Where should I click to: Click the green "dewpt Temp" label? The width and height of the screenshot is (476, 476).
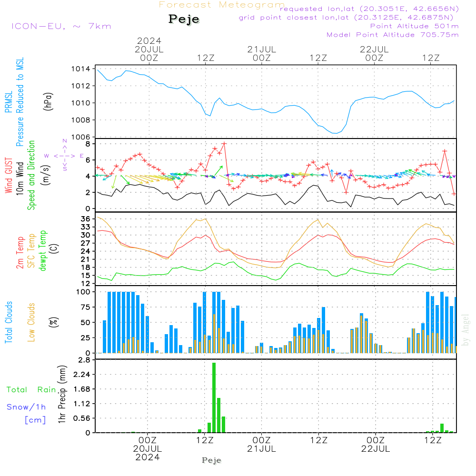42,250
